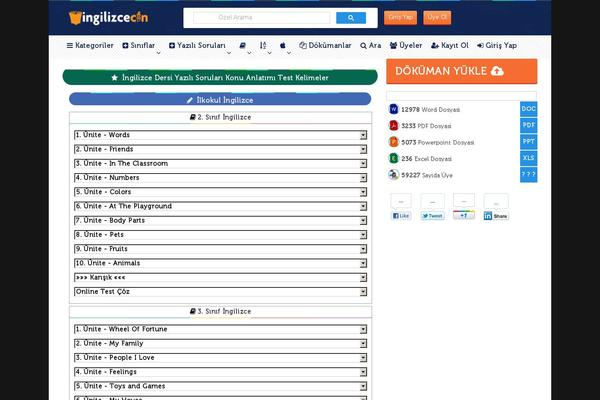Click the 3233 PDF Dosyası text
This screenshot has width=600, height=400.
426,126
